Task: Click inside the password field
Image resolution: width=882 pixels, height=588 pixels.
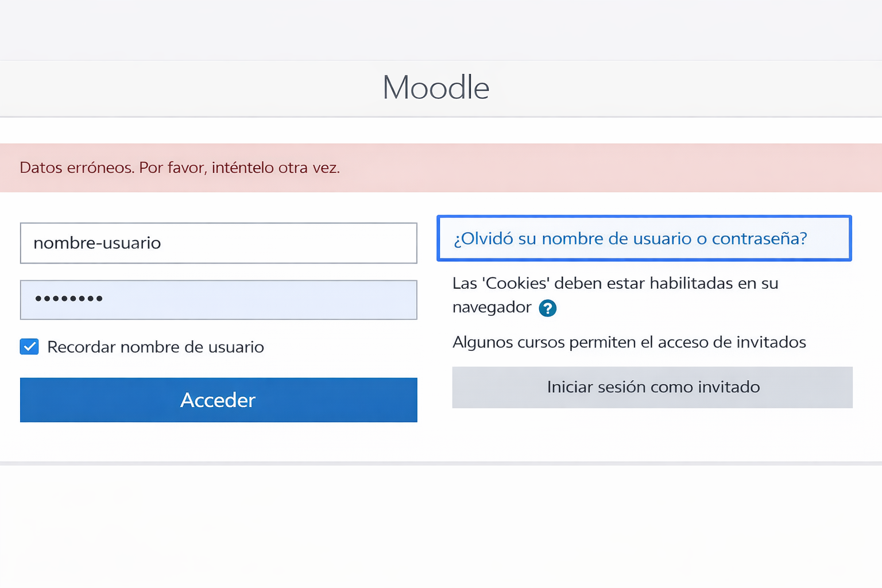Action: (x=218, y=299)
